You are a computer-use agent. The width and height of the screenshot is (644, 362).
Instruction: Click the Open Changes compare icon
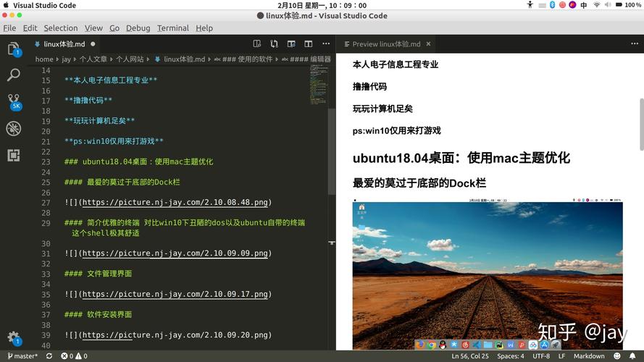point(274,44)
